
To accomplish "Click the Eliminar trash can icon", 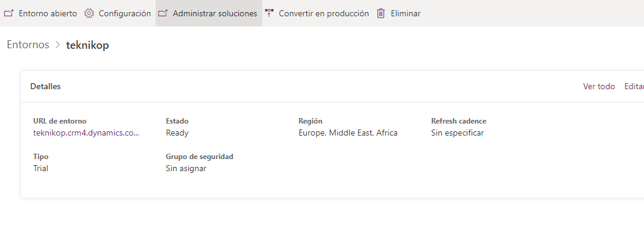I will (x=381, y=13).
